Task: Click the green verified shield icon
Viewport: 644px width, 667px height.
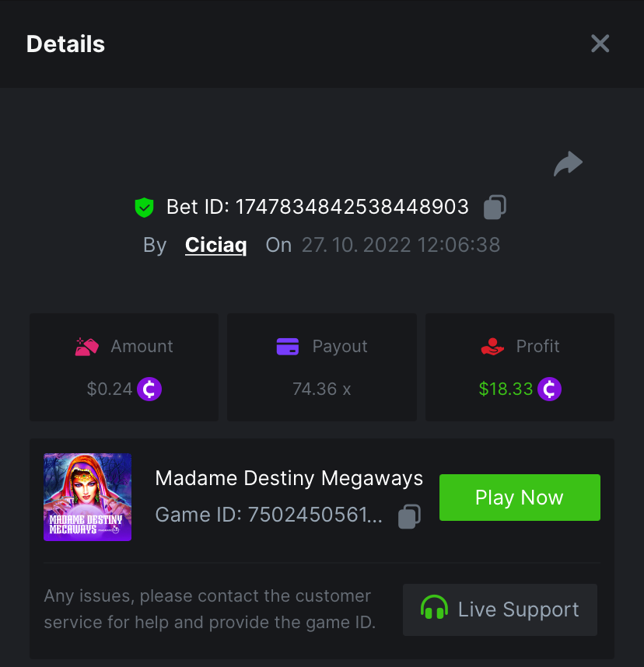Action: (x=144, y=207)
